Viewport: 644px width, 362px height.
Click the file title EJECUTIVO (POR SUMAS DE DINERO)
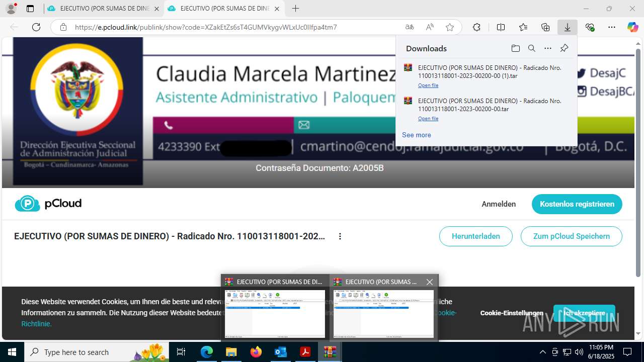click(170, 236)
